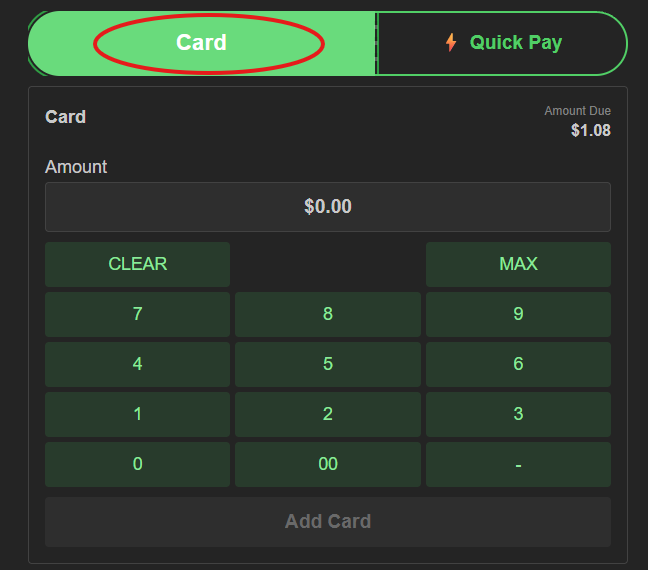Tap the double zero 00 key
648x570 pixels.
(328, 464)
